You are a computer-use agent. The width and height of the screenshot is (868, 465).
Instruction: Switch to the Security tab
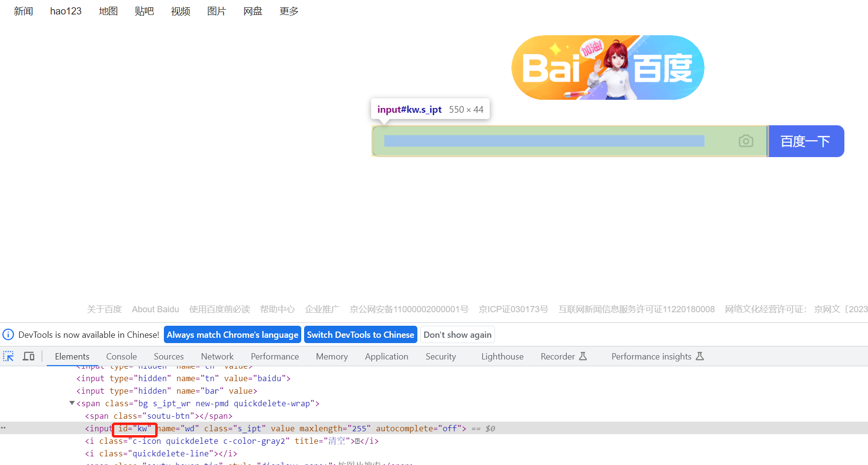tap(441, 357)
